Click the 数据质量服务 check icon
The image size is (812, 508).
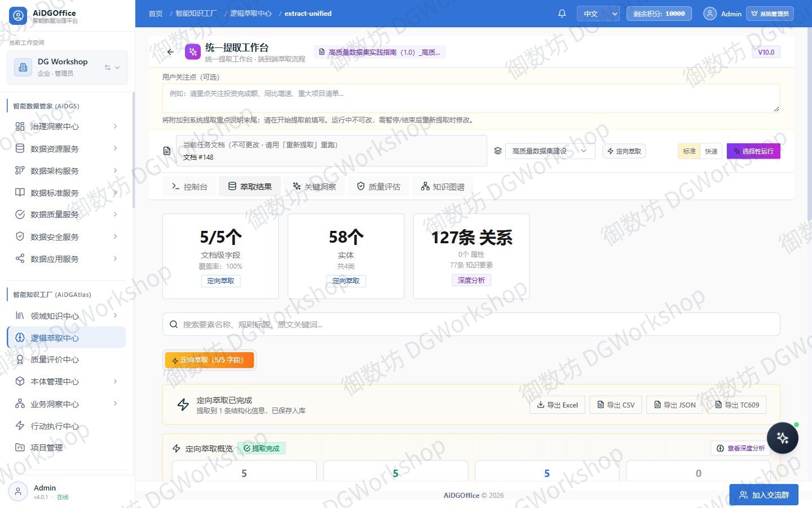(x=20, y=214)
